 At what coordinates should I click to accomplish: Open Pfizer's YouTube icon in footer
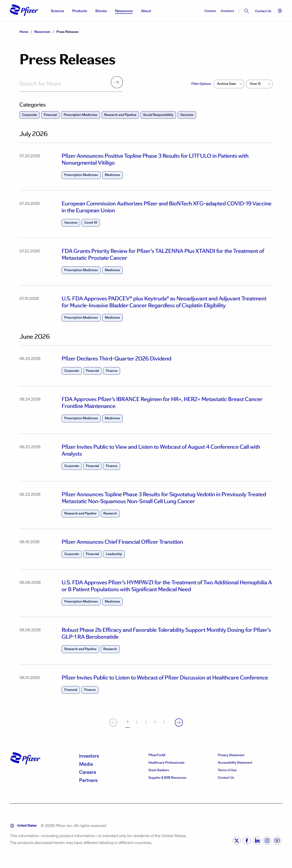pyautogui.click(x=277, y=840)
